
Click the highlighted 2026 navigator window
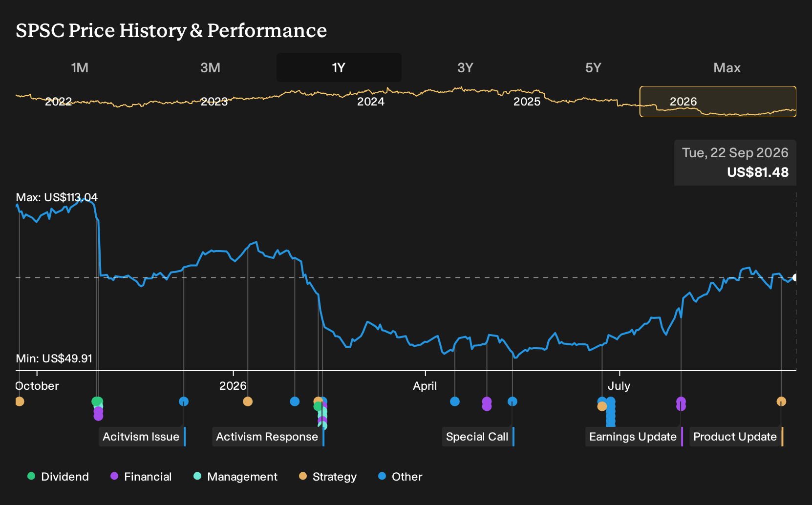[718, 102]
